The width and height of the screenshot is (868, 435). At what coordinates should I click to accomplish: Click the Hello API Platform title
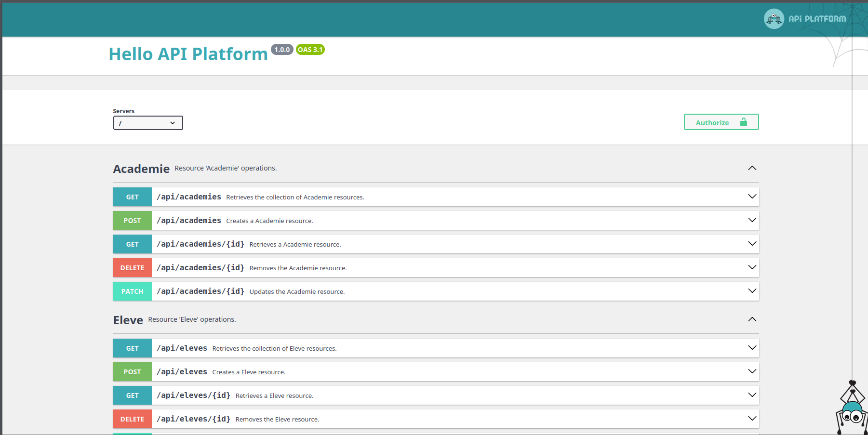click(188, 54)
